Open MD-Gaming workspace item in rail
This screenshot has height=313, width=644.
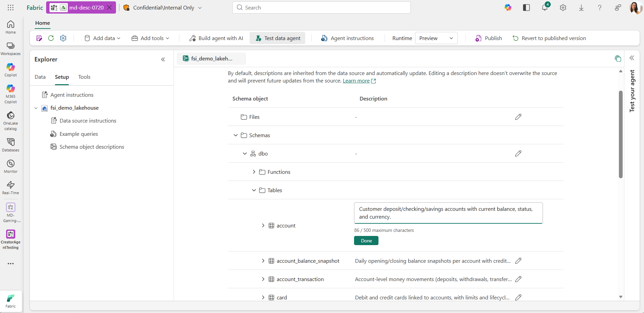coord(11,213)
